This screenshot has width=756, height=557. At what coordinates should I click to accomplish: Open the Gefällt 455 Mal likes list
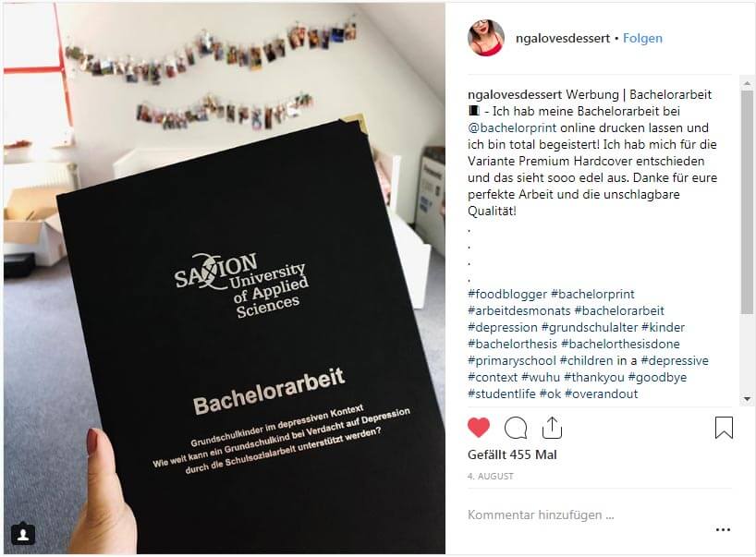[x=512, y=454]
